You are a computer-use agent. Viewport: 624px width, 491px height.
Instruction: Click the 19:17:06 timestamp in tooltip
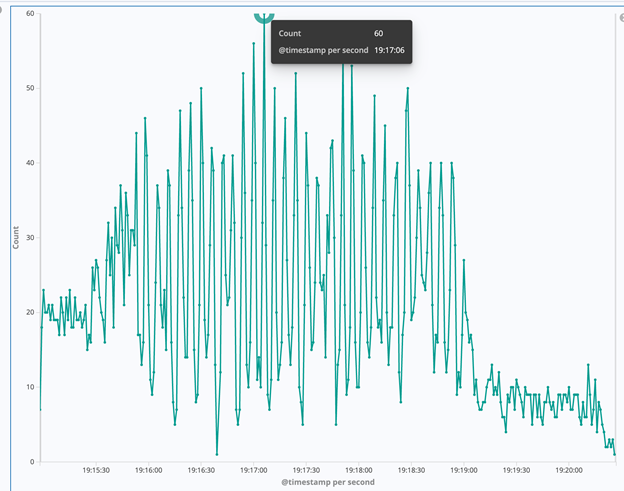[389, 48]
